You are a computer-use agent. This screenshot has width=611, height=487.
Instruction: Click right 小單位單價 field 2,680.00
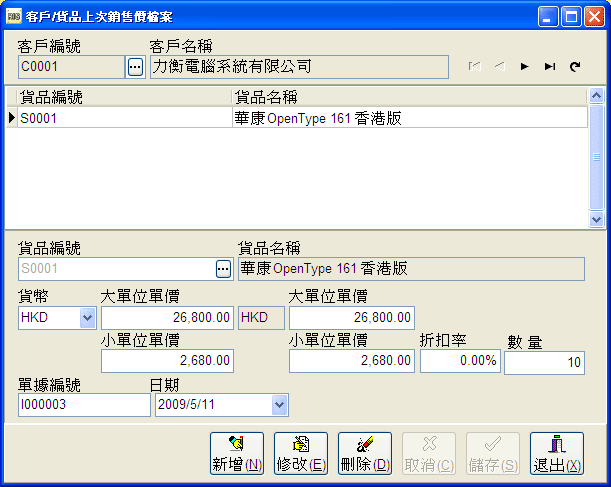pyautogui.click(x=352, y=361)
